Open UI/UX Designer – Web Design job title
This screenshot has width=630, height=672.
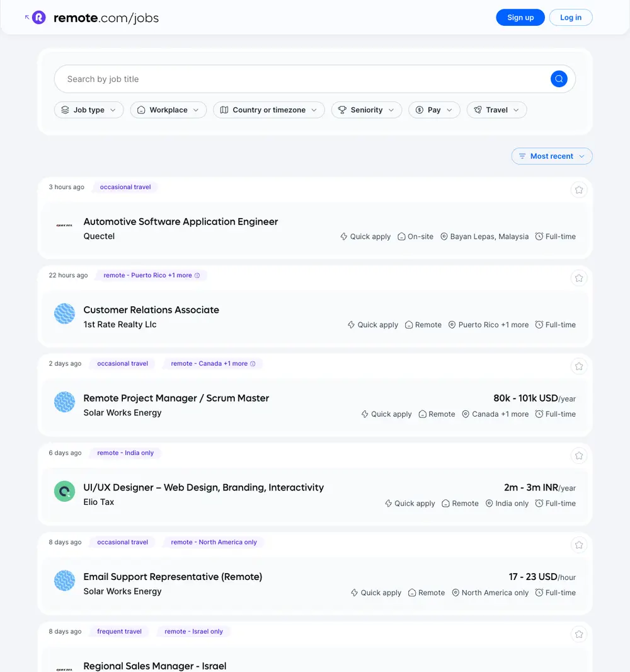click(203, 487)
